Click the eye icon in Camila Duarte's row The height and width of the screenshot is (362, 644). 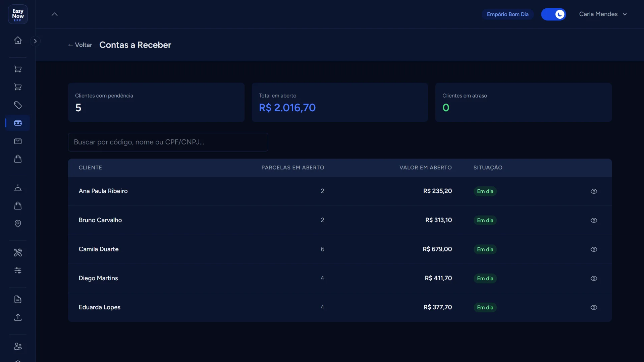[594, 249]
